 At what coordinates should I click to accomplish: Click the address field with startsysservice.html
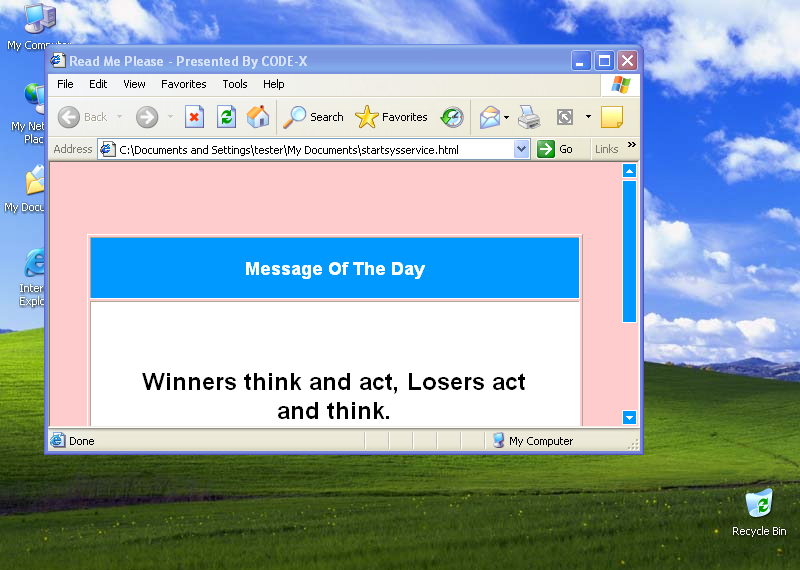pyautogui.click(x=313, y=150)
